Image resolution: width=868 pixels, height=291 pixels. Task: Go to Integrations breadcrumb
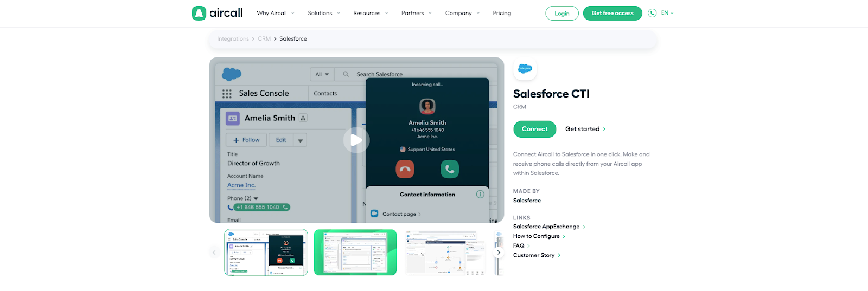[x=233, y=39]
